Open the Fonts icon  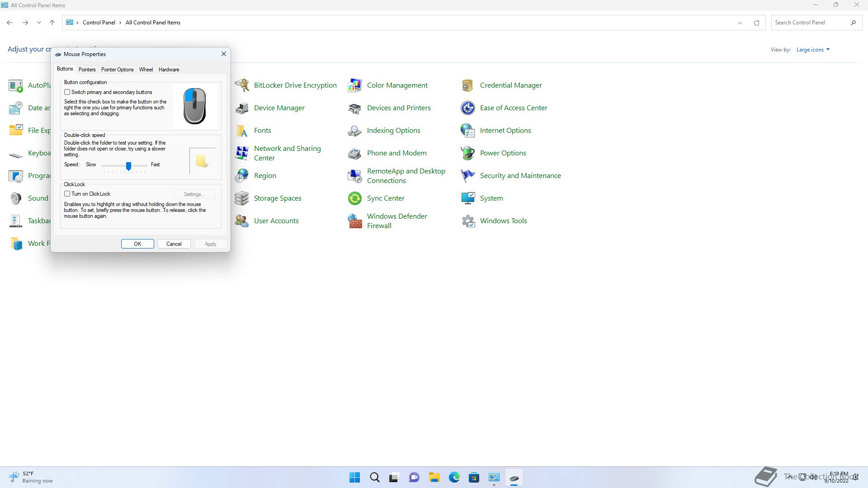click(242, 130)
